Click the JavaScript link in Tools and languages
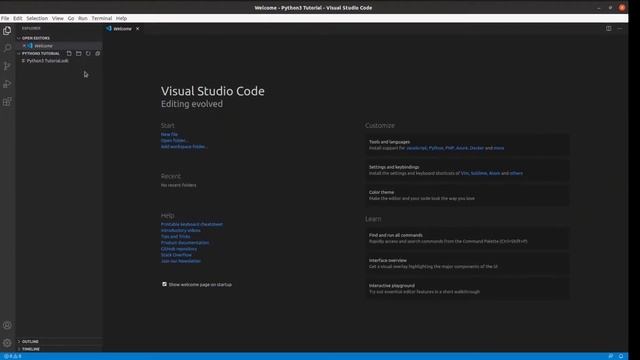 [416, 148]
